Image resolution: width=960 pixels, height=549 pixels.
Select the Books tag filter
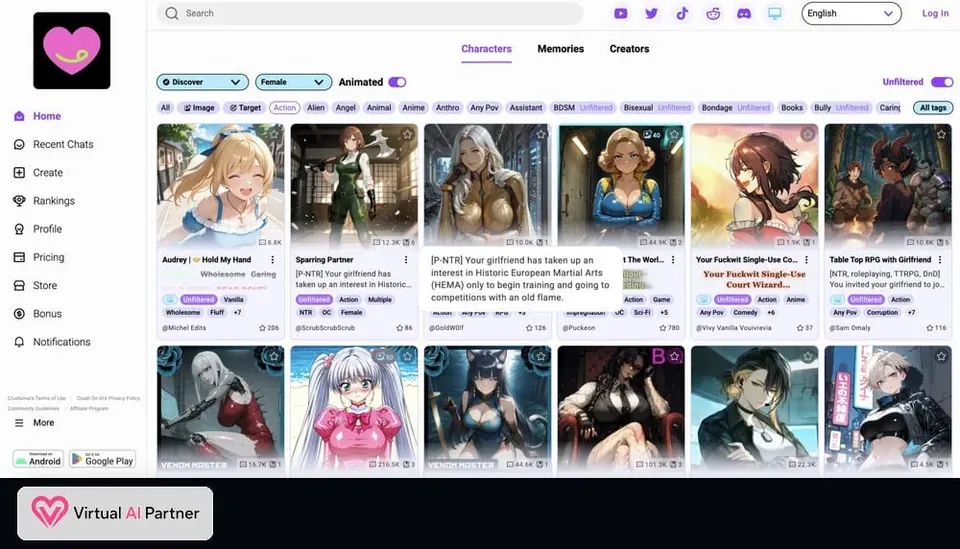tap(792, 108)
